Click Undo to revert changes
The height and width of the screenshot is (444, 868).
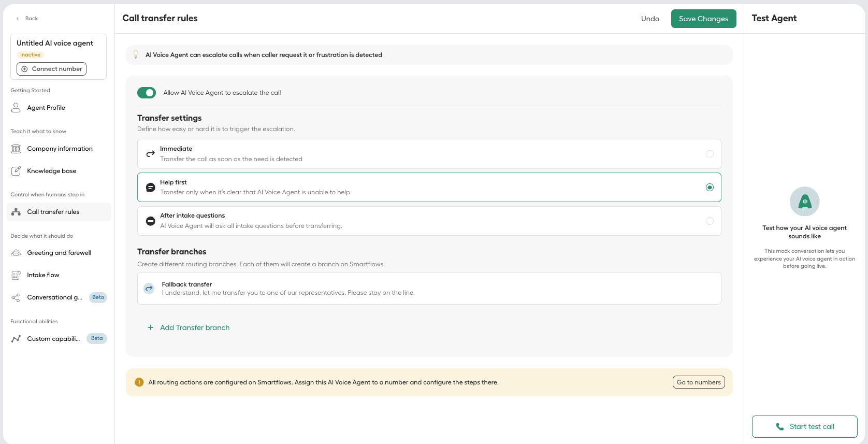coord(650,19)
